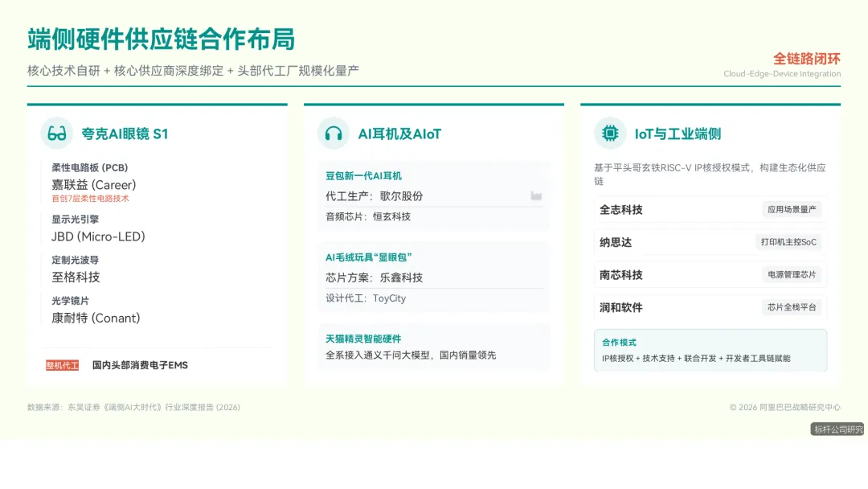Click the 定制光波导 label
This screenshot has width=868, height=489.
[x=75, y=261]
